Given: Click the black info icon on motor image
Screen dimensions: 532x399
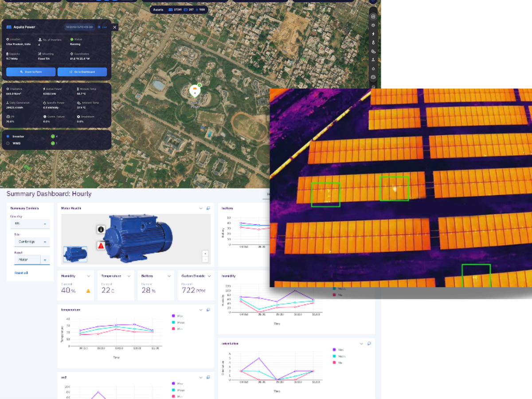Looking at the screenshot, I should tap(101, 229).
